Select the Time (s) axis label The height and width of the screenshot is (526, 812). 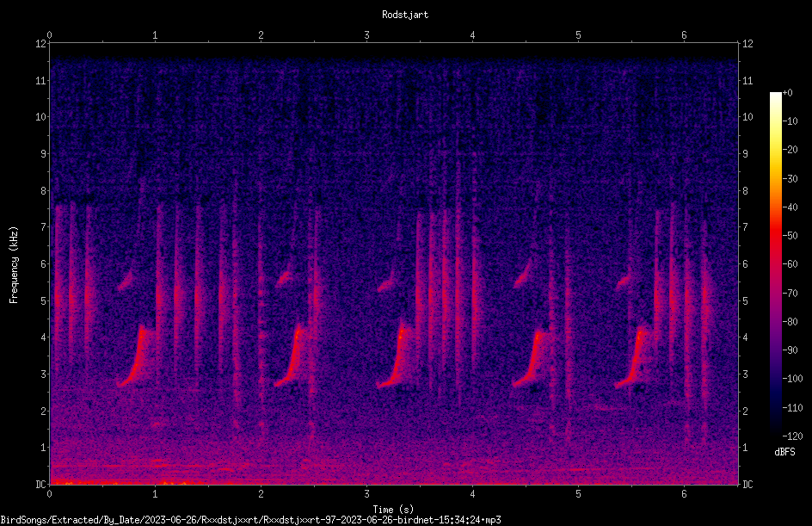point(393,510)
